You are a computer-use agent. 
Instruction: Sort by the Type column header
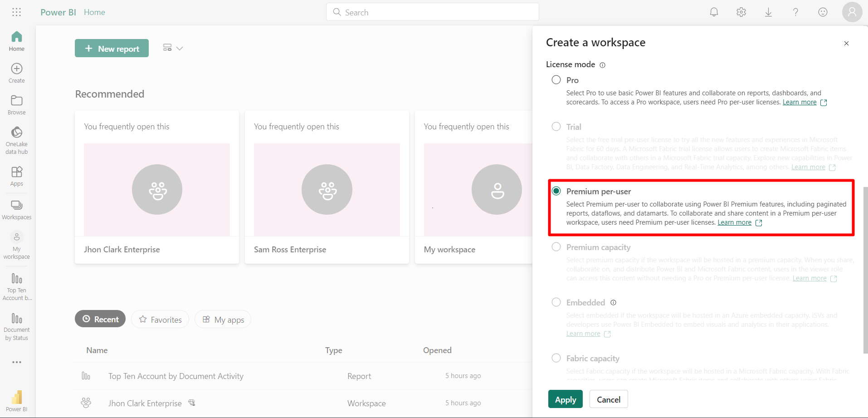(334, 350)
